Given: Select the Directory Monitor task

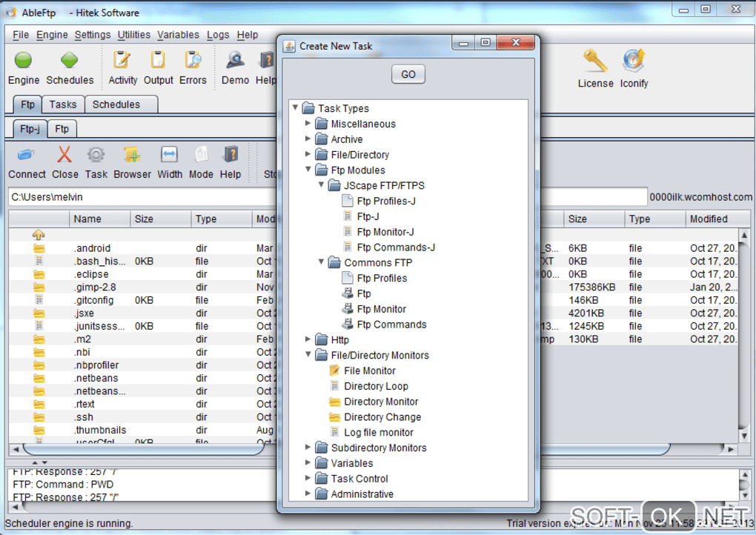Looking at the screenshot, I should tap(381, 402).
